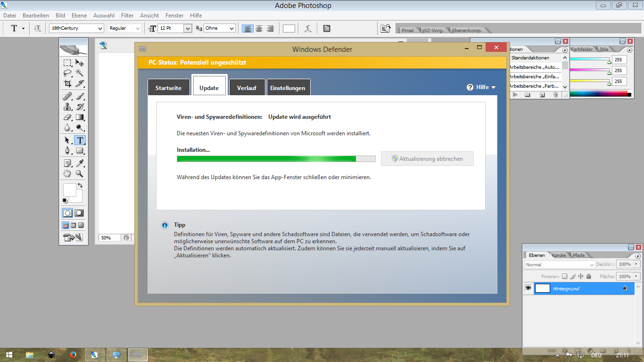Open the 18thCentury font family dropdown
This screenshot has height=362, width=644.
(x=100, y=28)
